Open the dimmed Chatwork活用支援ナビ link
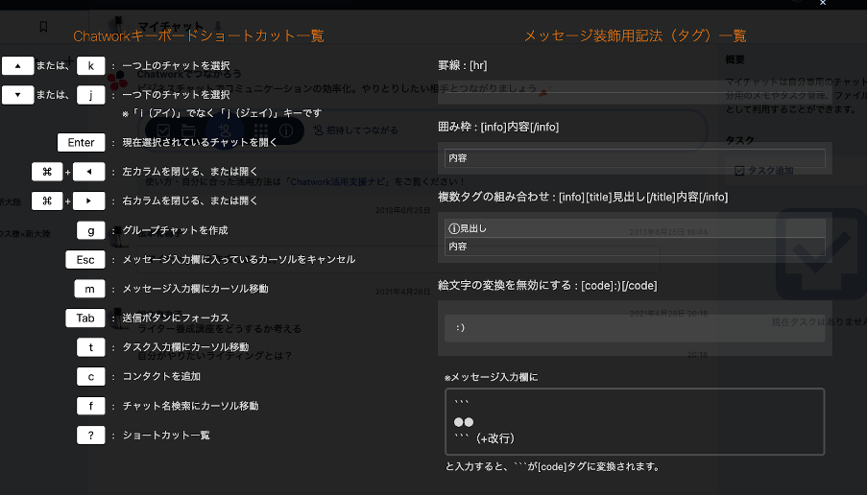 338,181
